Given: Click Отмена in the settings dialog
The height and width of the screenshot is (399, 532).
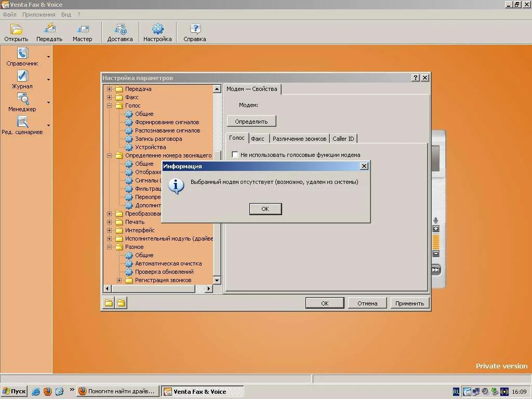Looking at the screenshot, I should coord(367,303).
